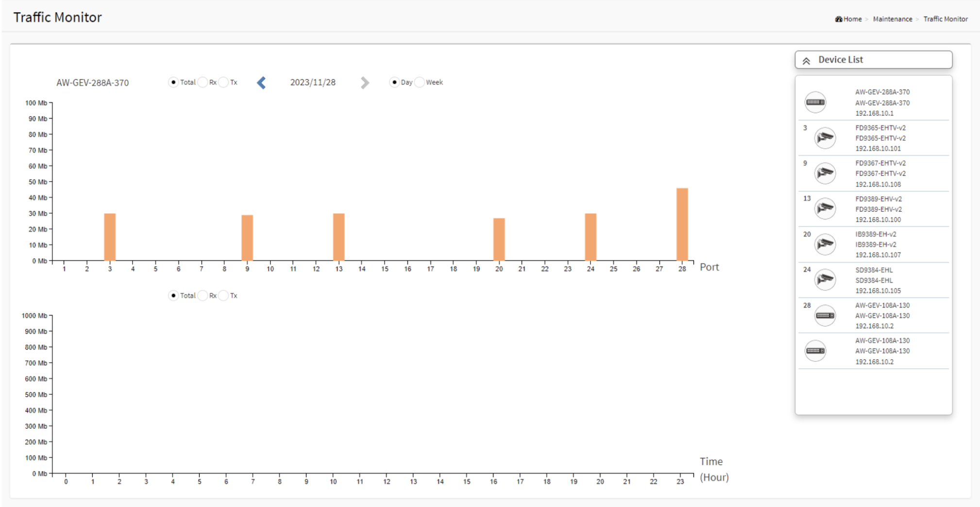Go to the previous date

[261, 83]
